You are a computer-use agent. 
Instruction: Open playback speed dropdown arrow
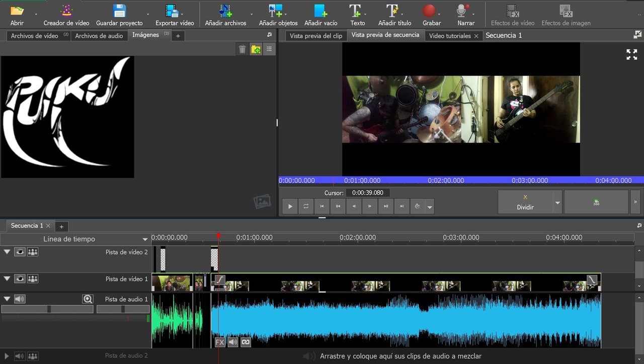pos(430,207)
